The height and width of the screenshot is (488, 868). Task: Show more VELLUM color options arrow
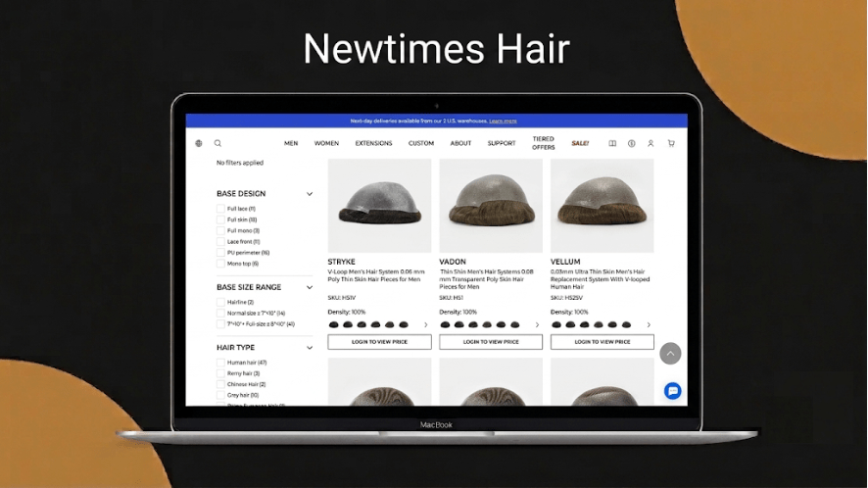[x=649, y=325]
